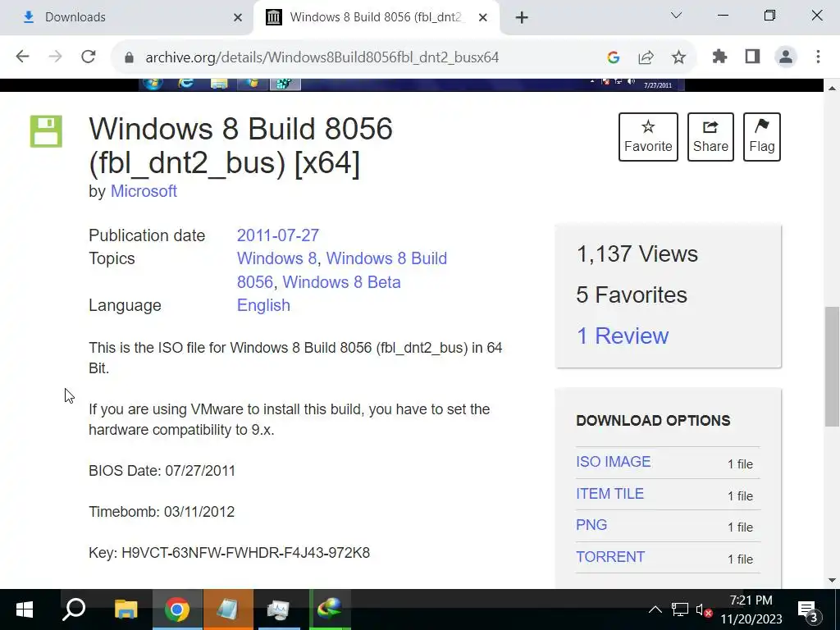840x630 pixels.
Task: Bookmark this tab with star icon
Action: pos(678,57)
